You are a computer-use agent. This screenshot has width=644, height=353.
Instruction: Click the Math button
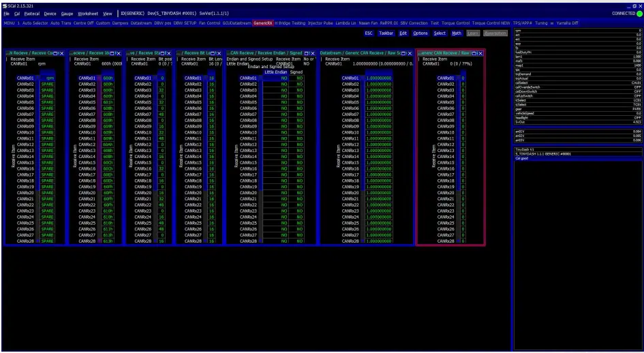pos(457,33)
